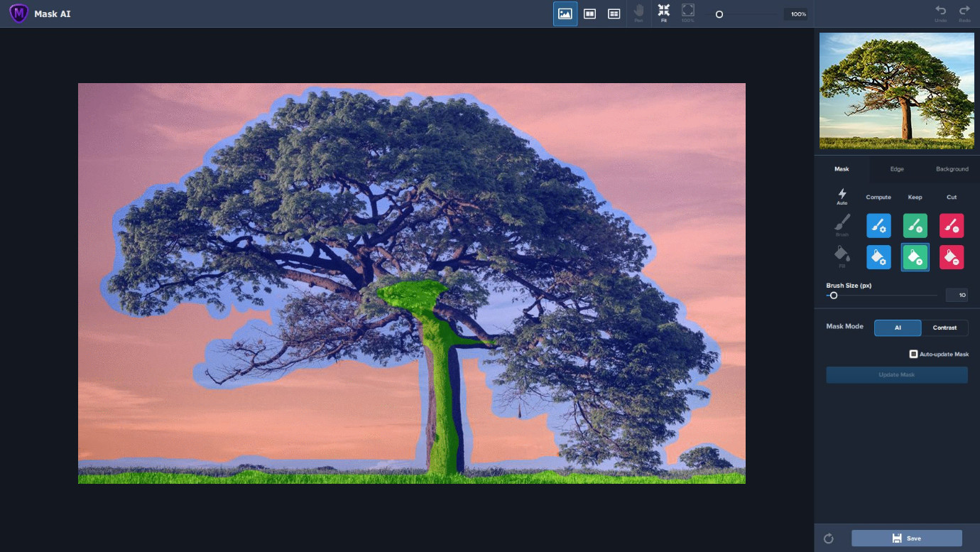Click the 100% zoom frame icon
This screenshot has width=980, height=552.
pos(688,13)
